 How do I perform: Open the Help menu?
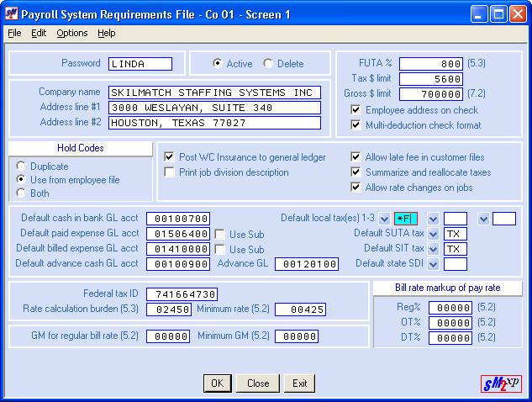coord(107,33)
